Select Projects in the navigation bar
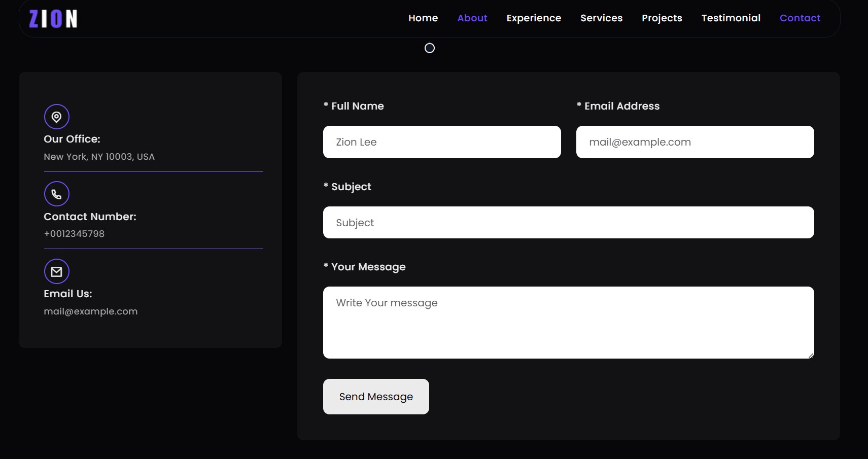 click(x=662, y=18)
